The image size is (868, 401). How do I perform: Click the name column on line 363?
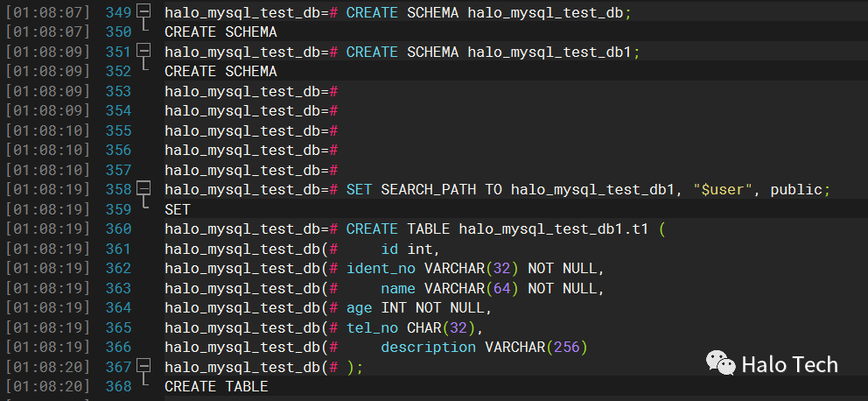point(398,288)
